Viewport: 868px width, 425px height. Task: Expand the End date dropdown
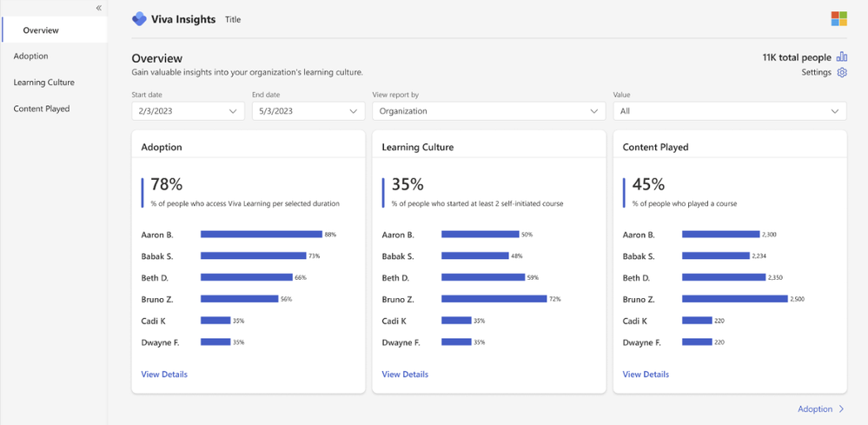308,110
